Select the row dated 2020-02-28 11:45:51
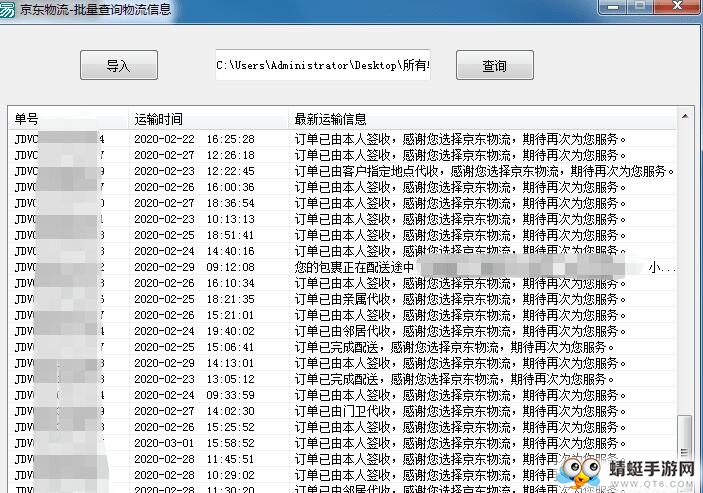703x493 pixels. point(343,459)
